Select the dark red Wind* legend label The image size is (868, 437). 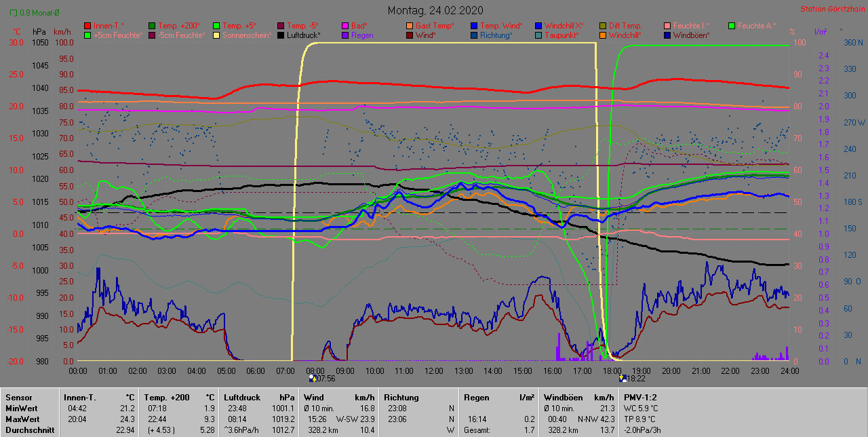coord(426,35)
